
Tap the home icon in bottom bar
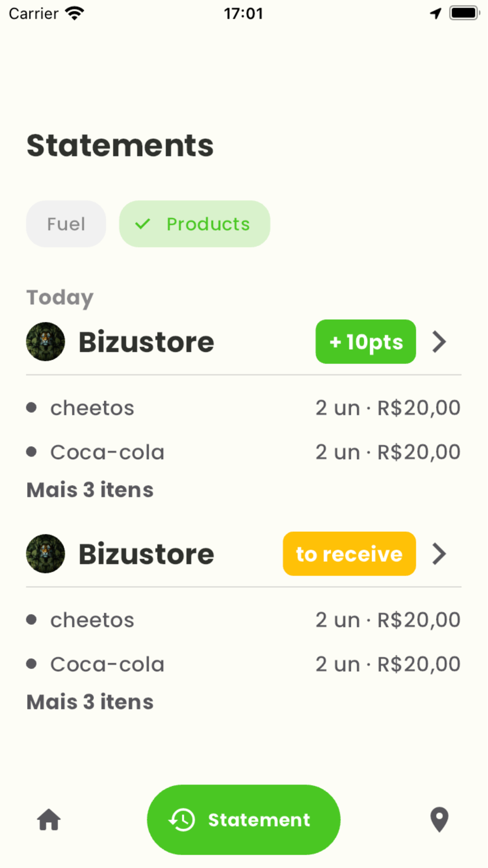[x=49, y=820]
